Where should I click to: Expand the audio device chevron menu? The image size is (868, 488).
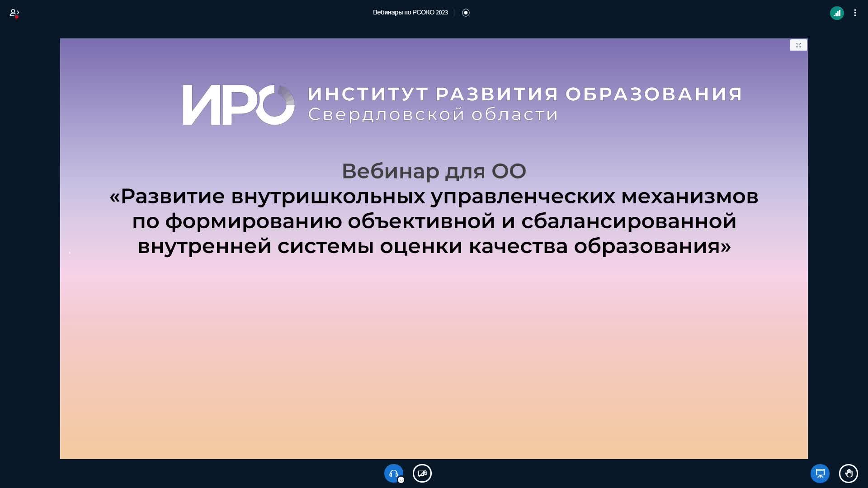tap(401, 480)
